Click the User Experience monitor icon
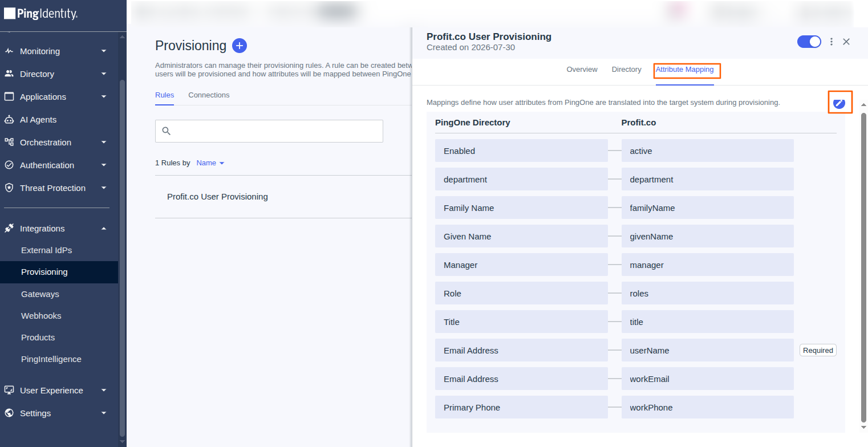This screenshot has height=447, width=868. coord(9,390)
